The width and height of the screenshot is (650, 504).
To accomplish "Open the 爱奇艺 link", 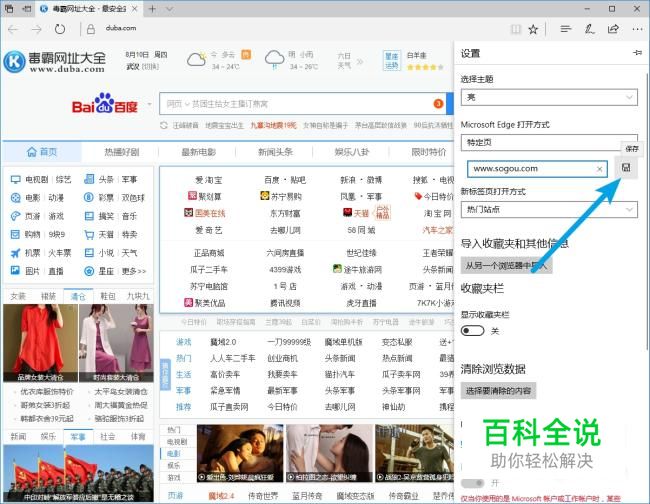I will pyautogui.click(x=209, y=230).
